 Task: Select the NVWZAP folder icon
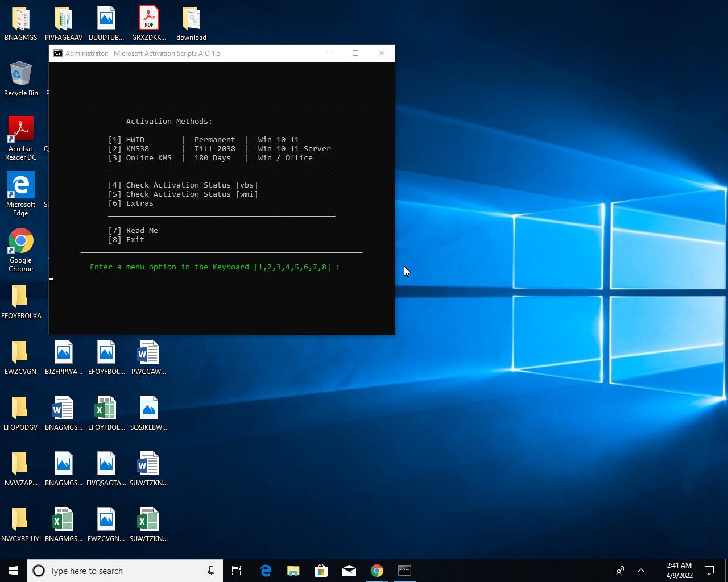tap(21, 469)
